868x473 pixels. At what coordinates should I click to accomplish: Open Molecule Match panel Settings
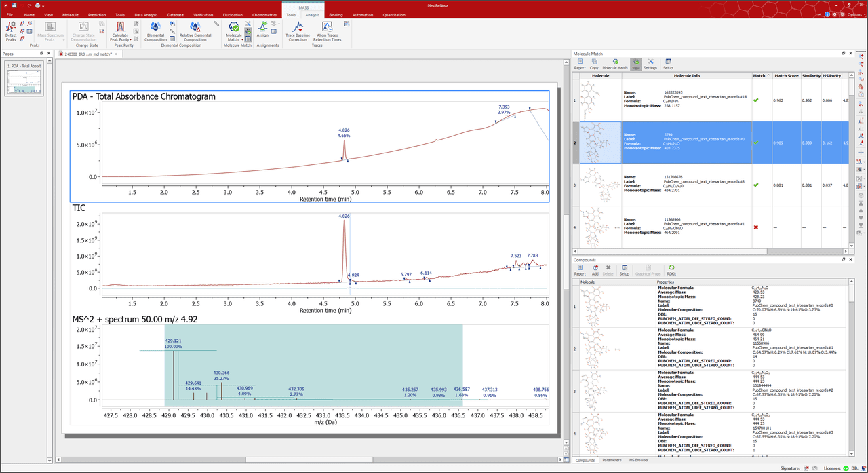pos(650,64)
